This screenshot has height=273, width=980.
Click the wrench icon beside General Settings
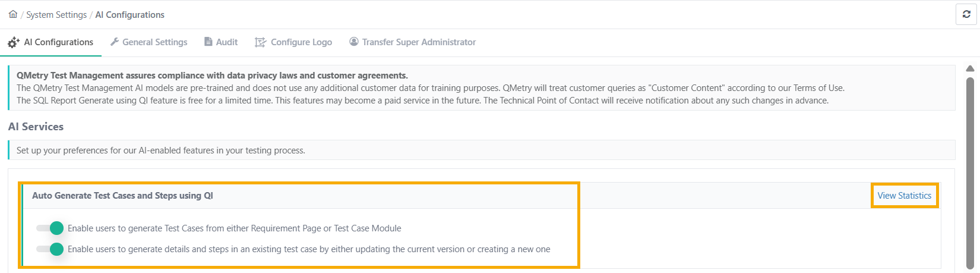(x=115, y=42)
